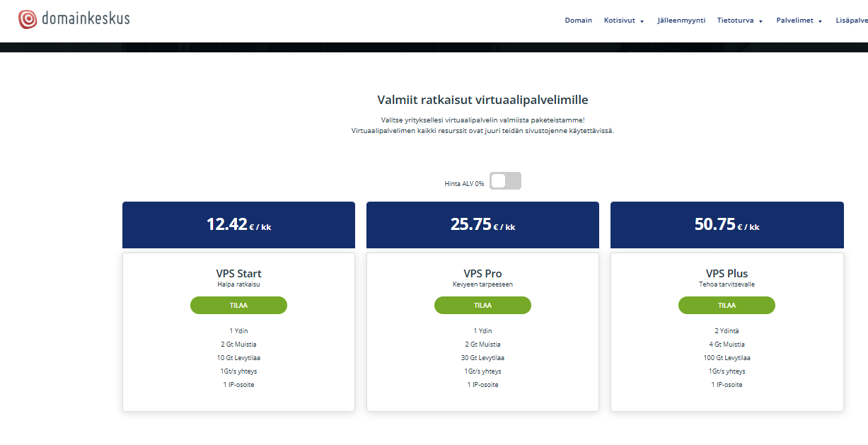Click the 50.75 € / kk price banner

tap(727, 225)
